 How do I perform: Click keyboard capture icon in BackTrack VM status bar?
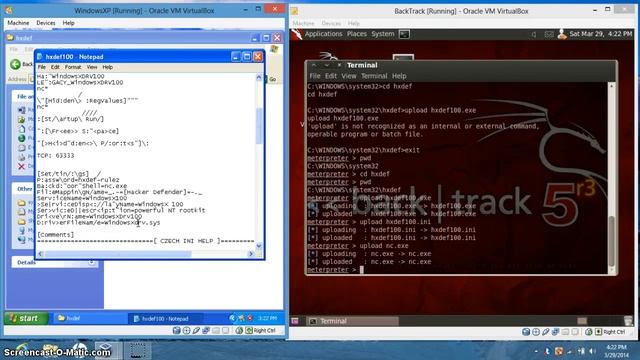tap(598, 332)
